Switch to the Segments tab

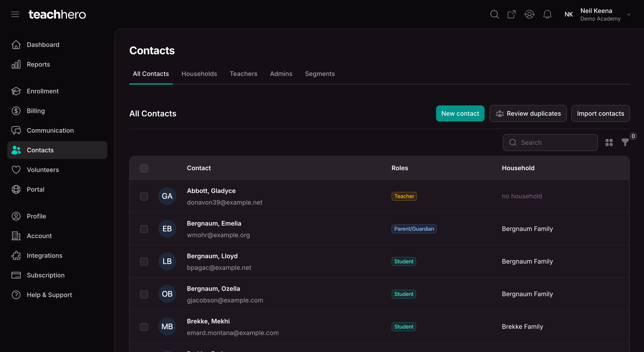[320, 74]
